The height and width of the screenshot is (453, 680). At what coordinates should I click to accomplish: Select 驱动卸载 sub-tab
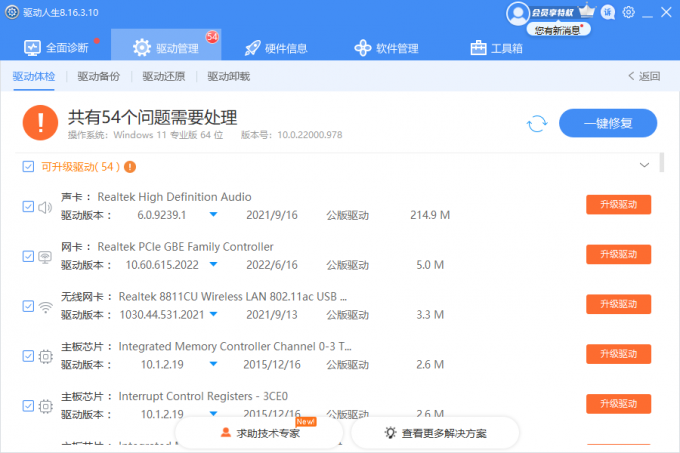pos(229,76)
